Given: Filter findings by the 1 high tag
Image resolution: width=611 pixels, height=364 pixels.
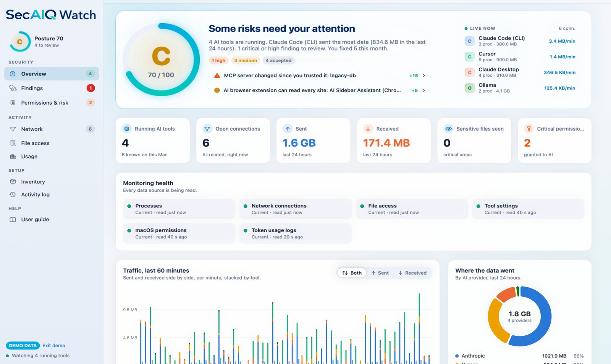Looking at the screenshot, I should (219, 60).
